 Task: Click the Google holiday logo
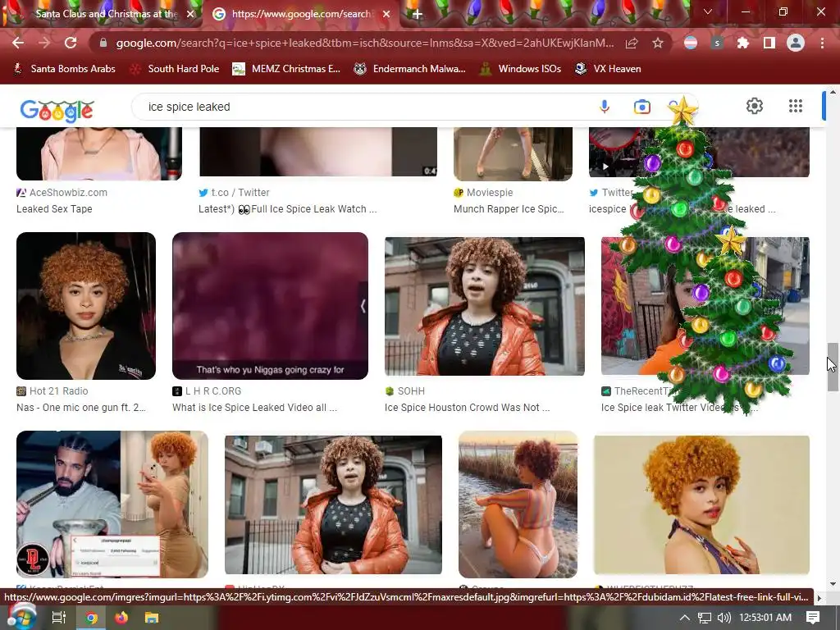pyautogui.click(x=57, y=111)
